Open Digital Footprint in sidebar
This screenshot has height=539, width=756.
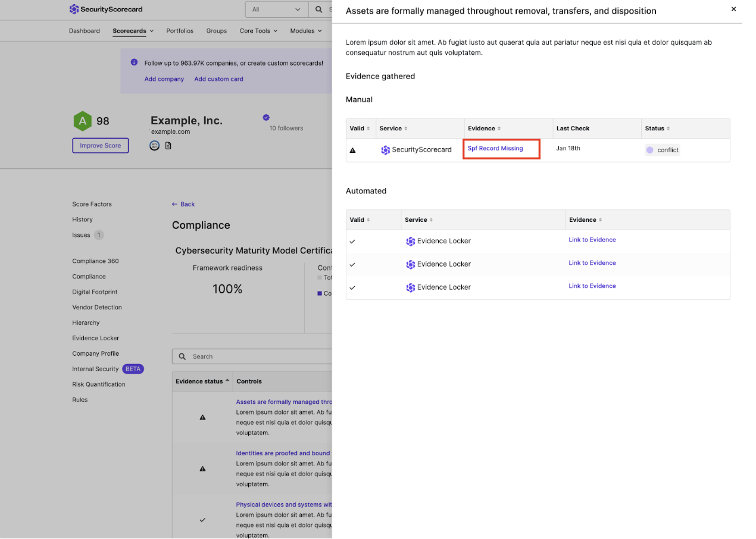95,292
